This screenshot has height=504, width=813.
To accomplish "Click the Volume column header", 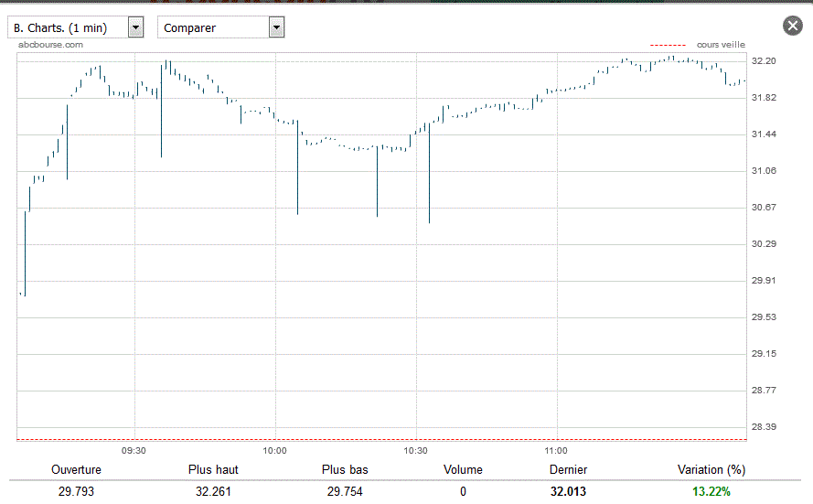I will point(463,470).
